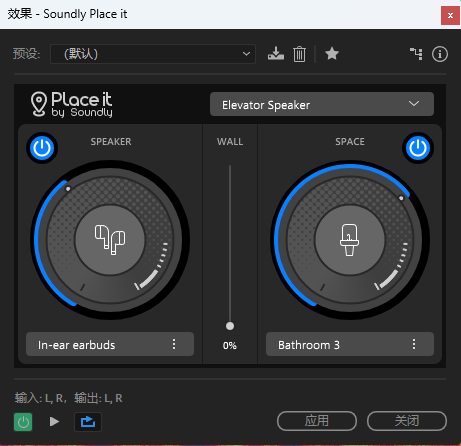Open channel routing map icon
The width and height of the screenshot is (461, 446).
(x=416, y=54)
